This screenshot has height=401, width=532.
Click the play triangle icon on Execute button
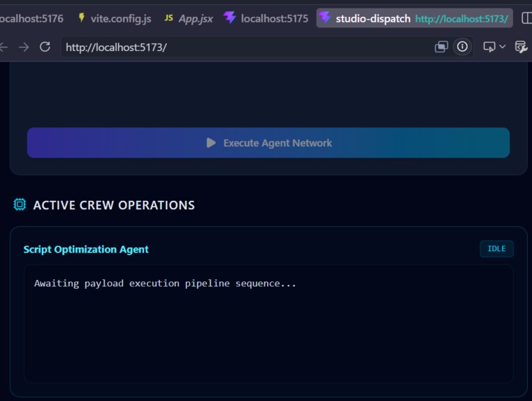click(x=211, y=143)
